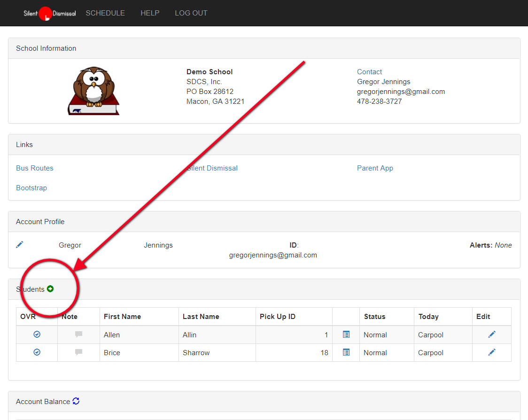
Task: Toggle the OVR check for Allen
Action: (x=37, y=334)
